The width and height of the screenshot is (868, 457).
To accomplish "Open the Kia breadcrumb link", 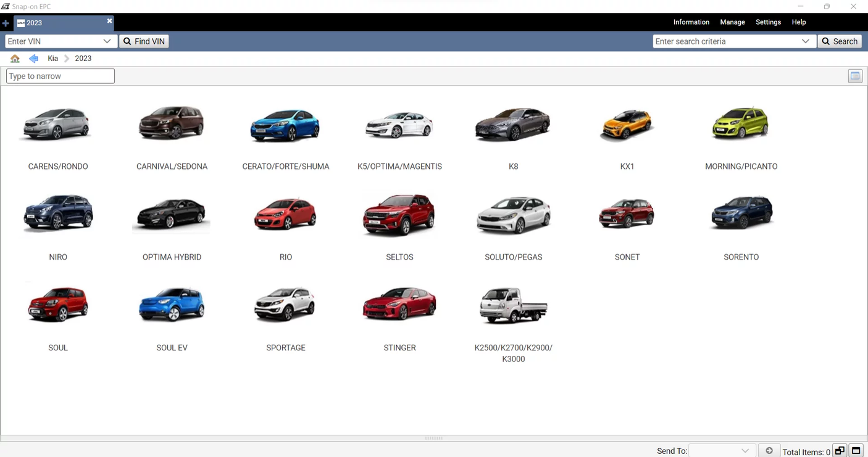I will 52,58.
